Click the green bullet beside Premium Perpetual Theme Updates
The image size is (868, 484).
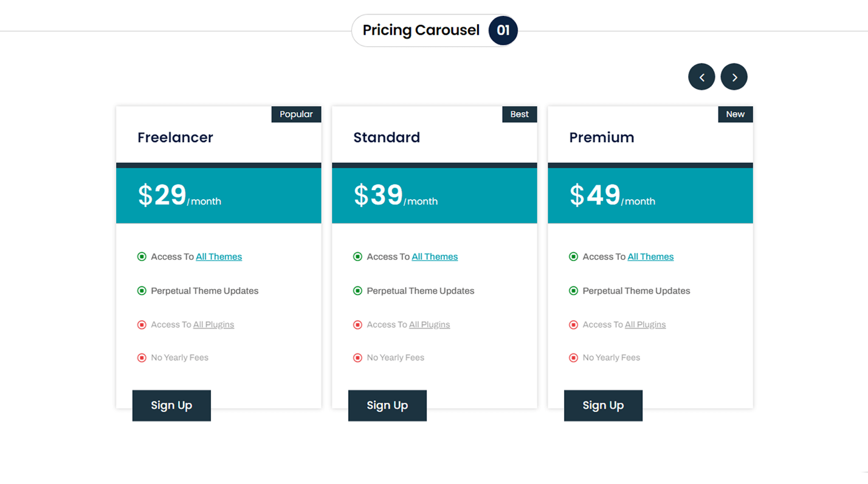573,291
